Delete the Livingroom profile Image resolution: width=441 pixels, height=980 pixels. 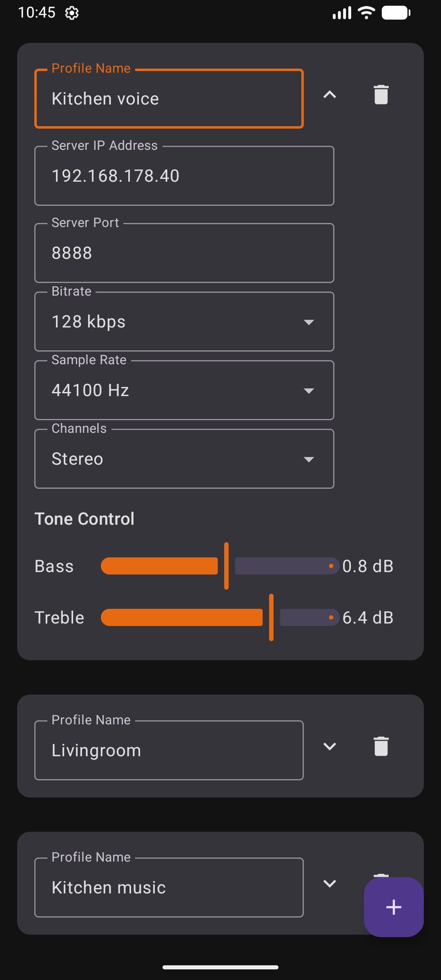[381, 746]
